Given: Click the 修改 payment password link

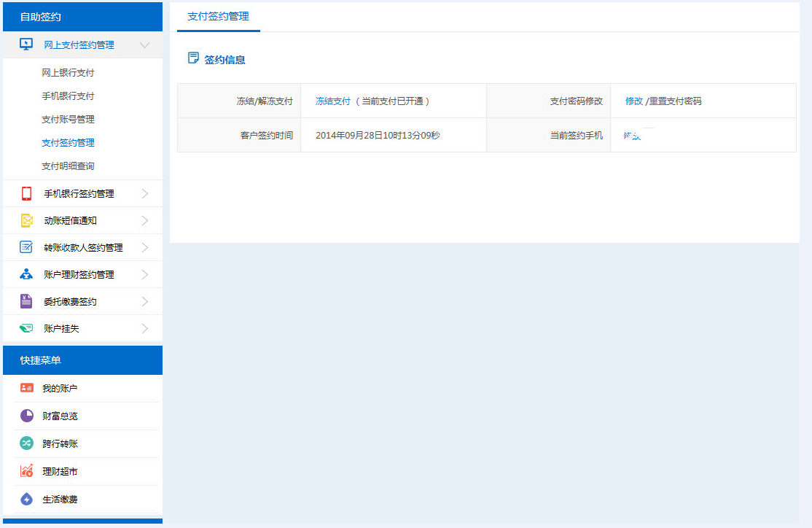Looking at the screenshot, I should tap(633, 101).
